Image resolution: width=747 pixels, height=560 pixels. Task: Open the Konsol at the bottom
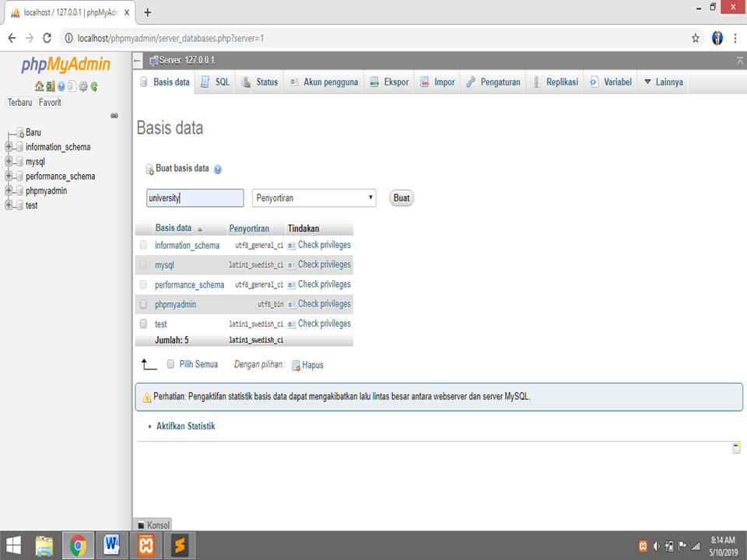click(x=153, y=525)
